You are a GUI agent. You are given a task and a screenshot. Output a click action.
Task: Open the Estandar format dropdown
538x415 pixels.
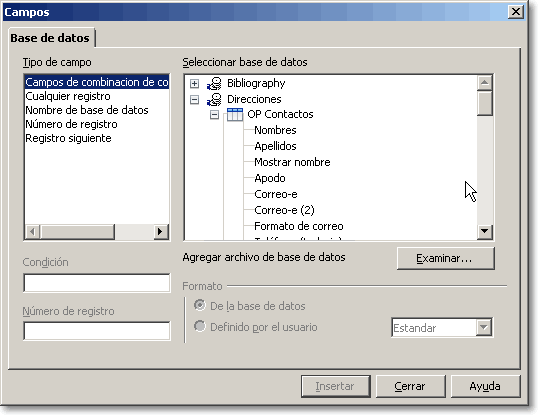(x=484, y=328)
